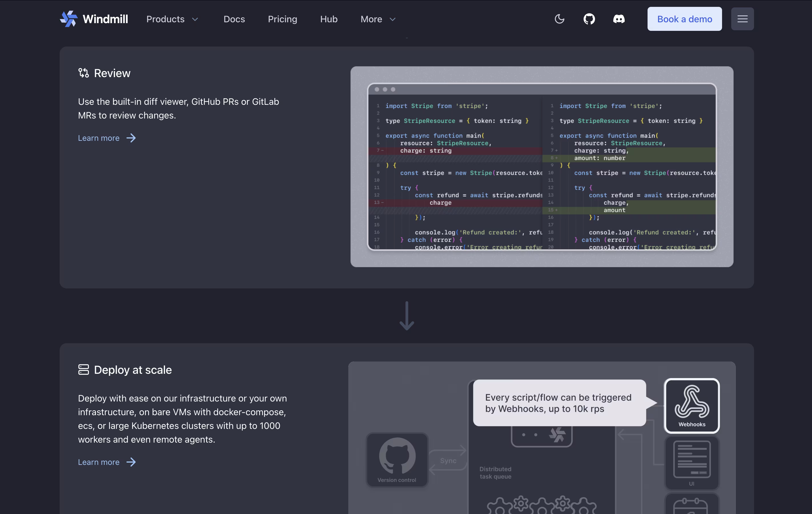Select the UI trigger icon in the diagram
This screenshot has height=514, width=812.
(x=692, y=462)
